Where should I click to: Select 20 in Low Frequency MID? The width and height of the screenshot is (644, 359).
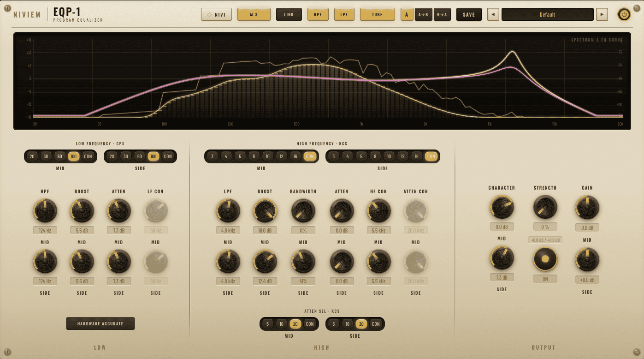tap(32, 156)
